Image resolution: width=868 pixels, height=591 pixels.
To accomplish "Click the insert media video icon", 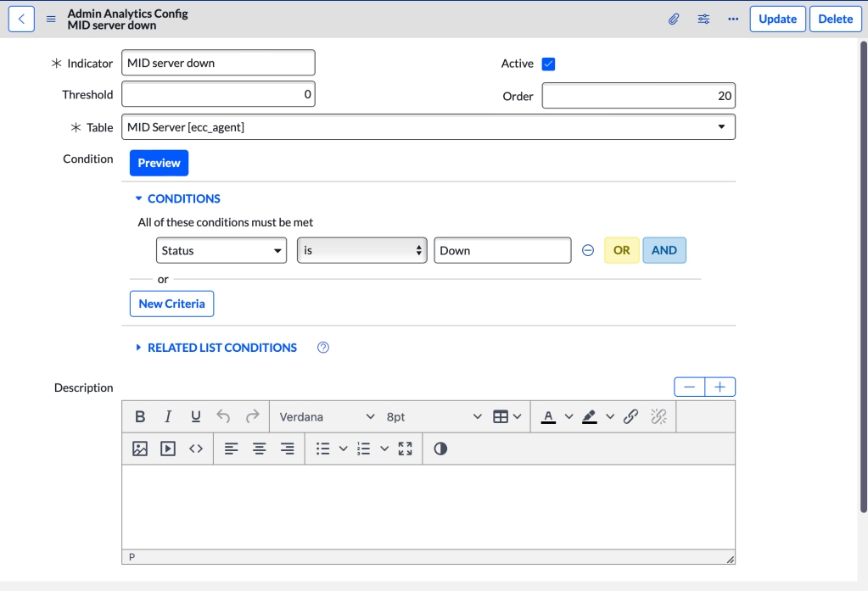I will [168, 449].
